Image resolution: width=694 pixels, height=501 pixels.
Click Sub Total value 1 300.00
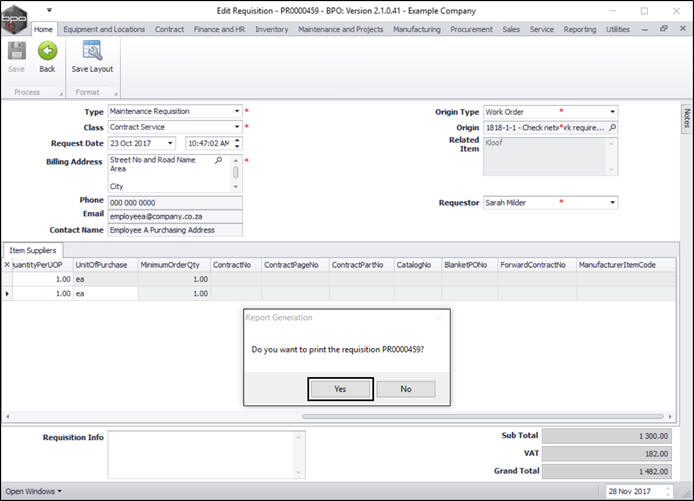coord(607,436)
